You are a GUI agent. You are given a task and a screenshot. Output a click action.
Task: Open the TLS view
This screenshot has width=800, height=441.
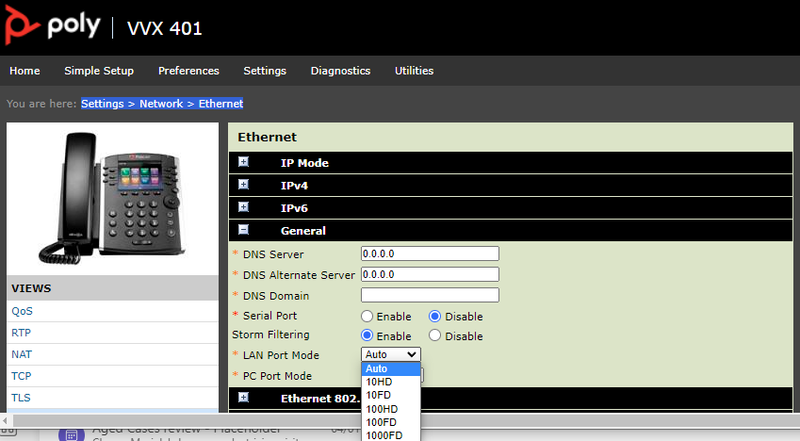click(21, 398)
